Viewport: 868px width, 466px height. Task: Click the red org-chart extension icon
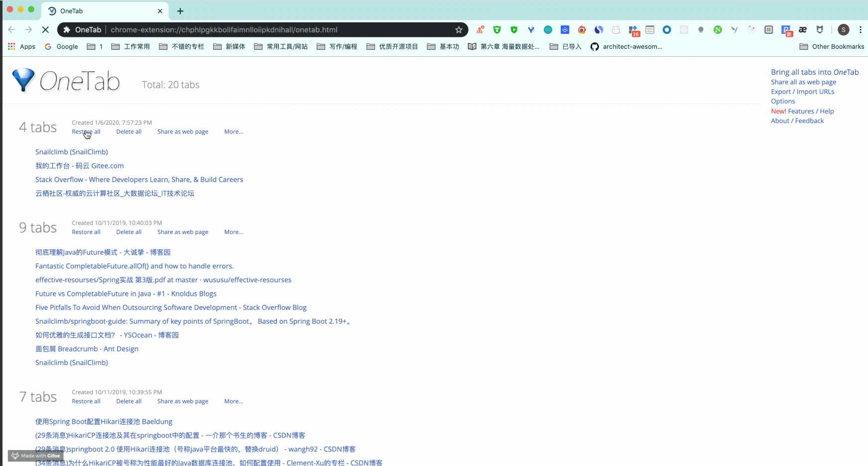[x=480, y=30]
